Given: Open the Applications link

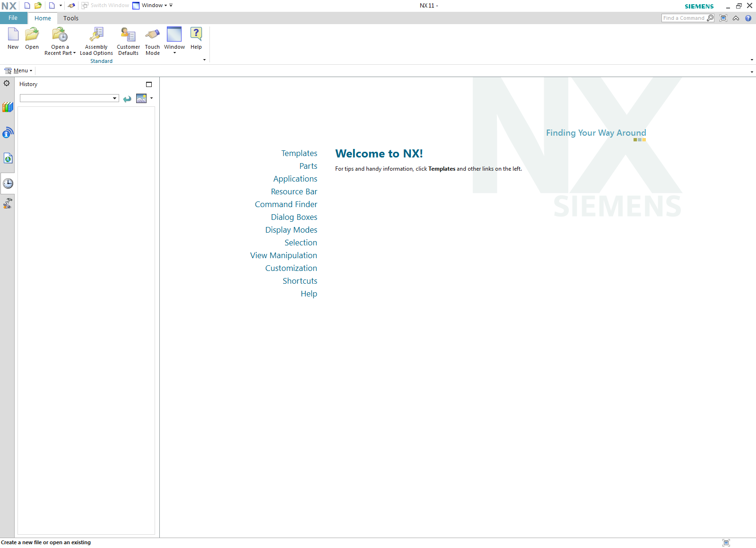Looking at the screenshot, I should 295,179.
